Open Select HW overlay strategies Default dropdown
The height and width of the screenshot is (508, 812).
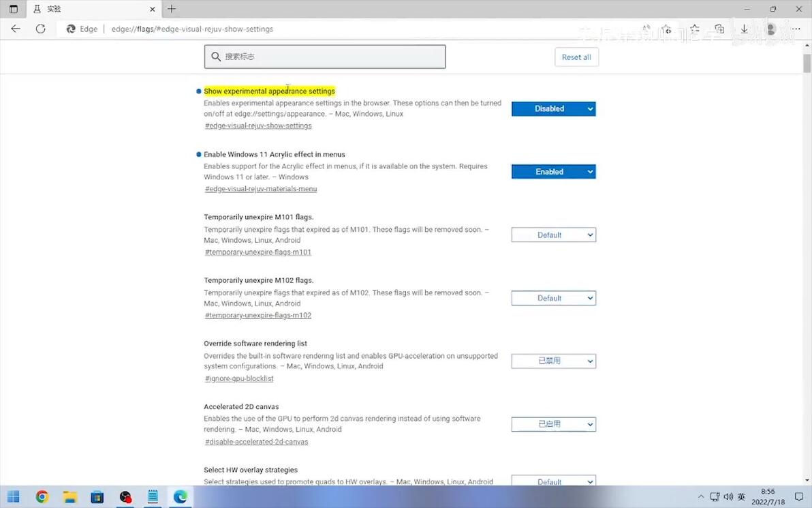coord(554,481)
